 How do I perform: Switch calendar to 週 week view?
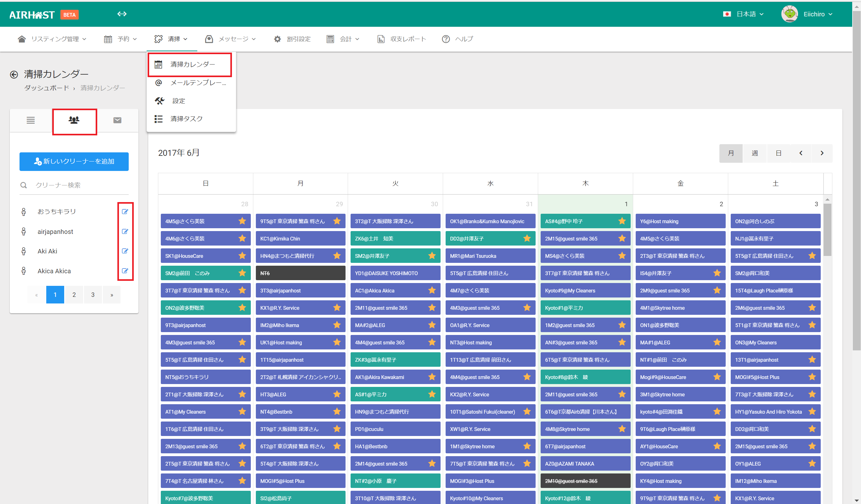click(755, 153)
